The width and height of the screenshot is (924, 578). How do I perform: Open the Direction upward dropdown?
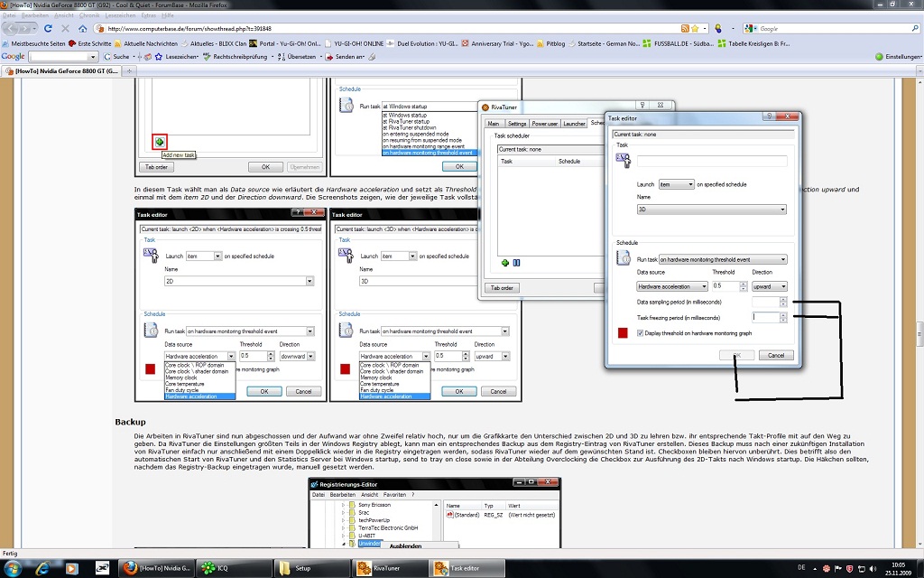770,286
